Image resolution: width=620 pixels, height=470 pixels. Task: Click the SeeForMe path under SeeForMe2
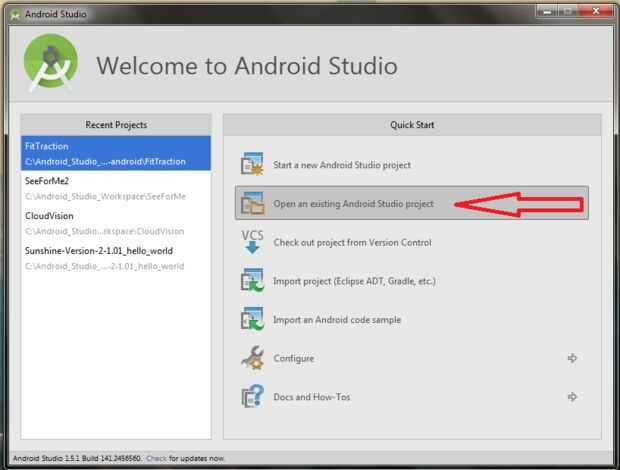click(x=105, y=196)
